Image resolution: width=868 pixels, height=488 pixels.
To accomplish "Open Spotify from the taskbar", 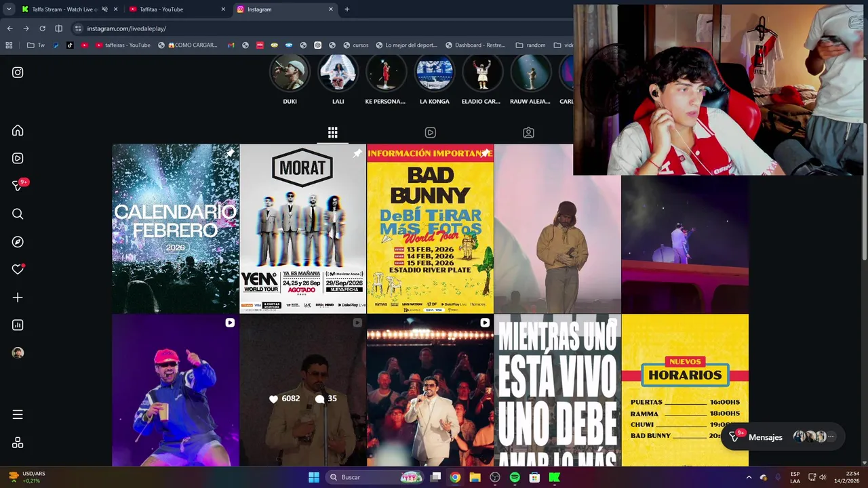I will pos(515,477).
